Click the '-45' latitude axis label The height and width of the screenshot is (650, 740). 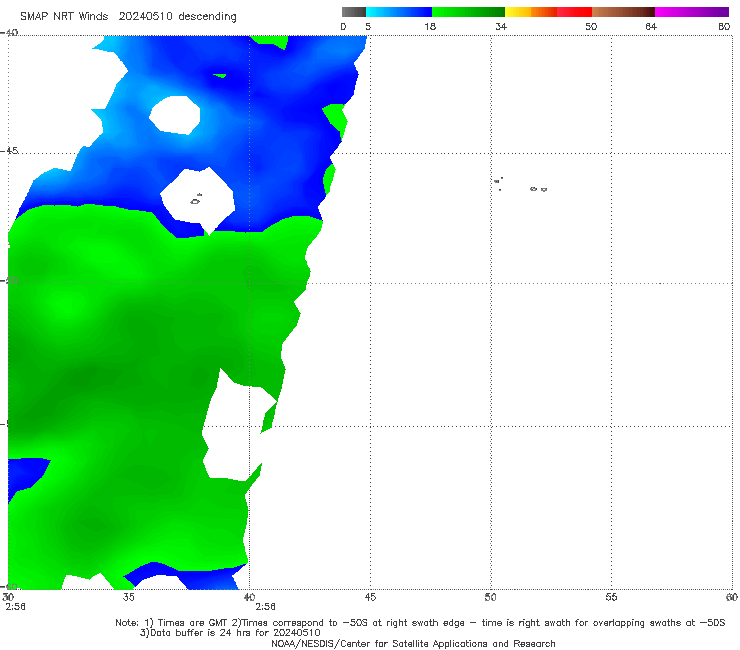coord(9,151)
